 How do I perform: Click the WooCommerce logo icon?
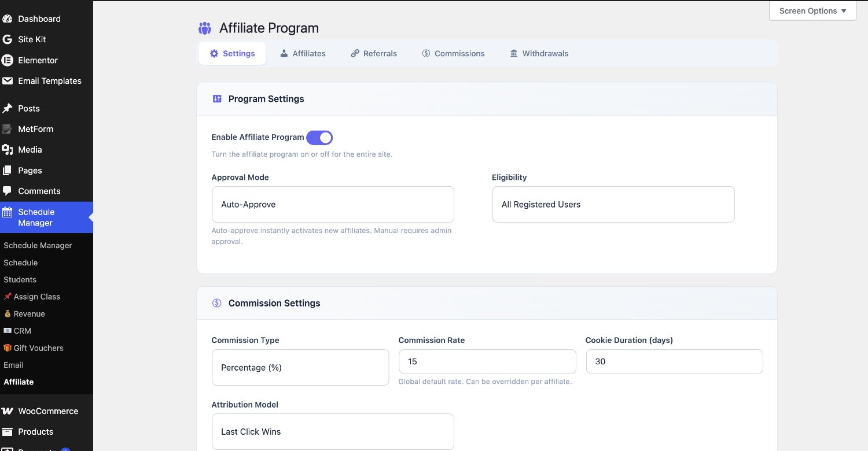[x=7, y=411]
